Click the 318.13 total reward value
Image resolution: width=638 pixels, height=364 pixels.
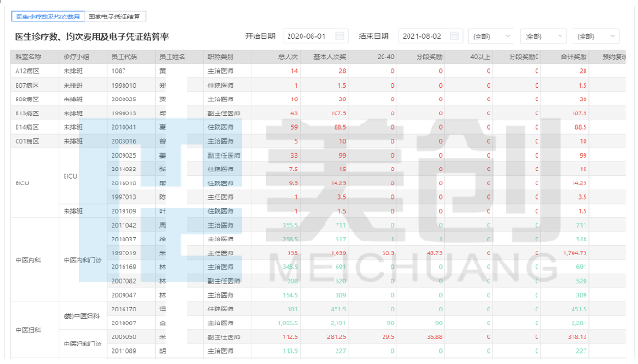pyautogui.click(x=577, y=336)
